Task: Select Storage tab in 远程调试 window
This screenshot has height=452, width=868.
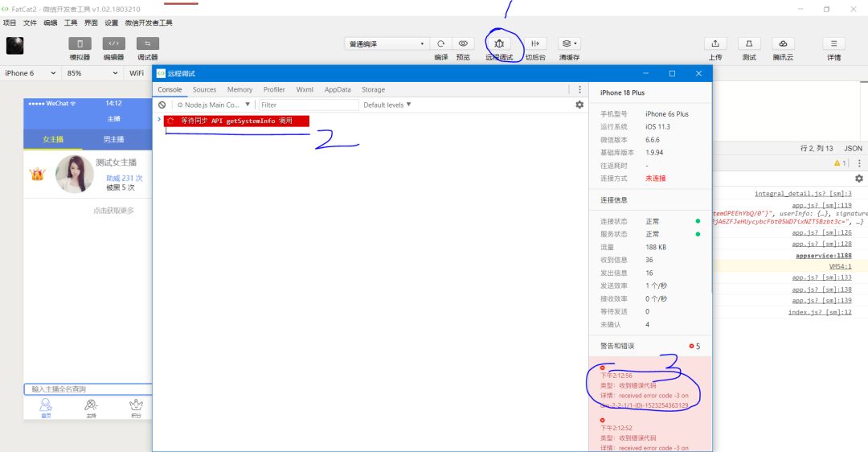Action: click(x=373, y=90)
